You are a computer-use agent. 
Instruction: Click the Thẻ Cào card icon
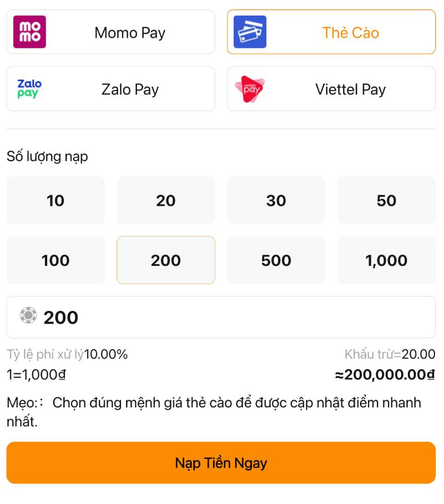(250, 32)
